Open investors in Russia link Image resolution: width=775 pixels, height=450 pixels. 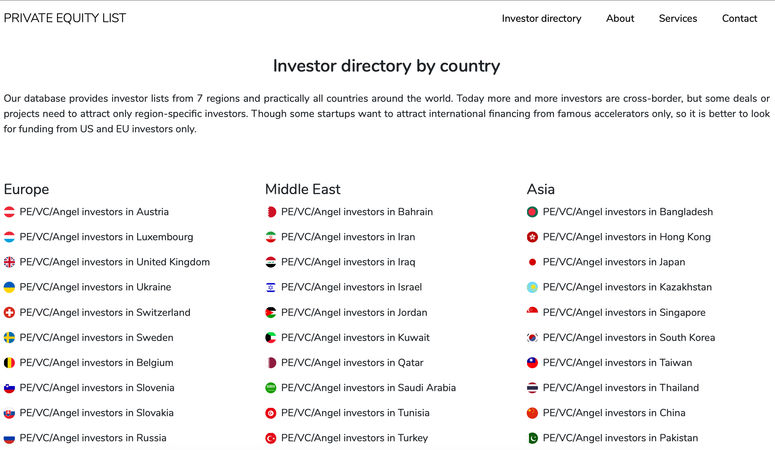(x=93, y=438)
